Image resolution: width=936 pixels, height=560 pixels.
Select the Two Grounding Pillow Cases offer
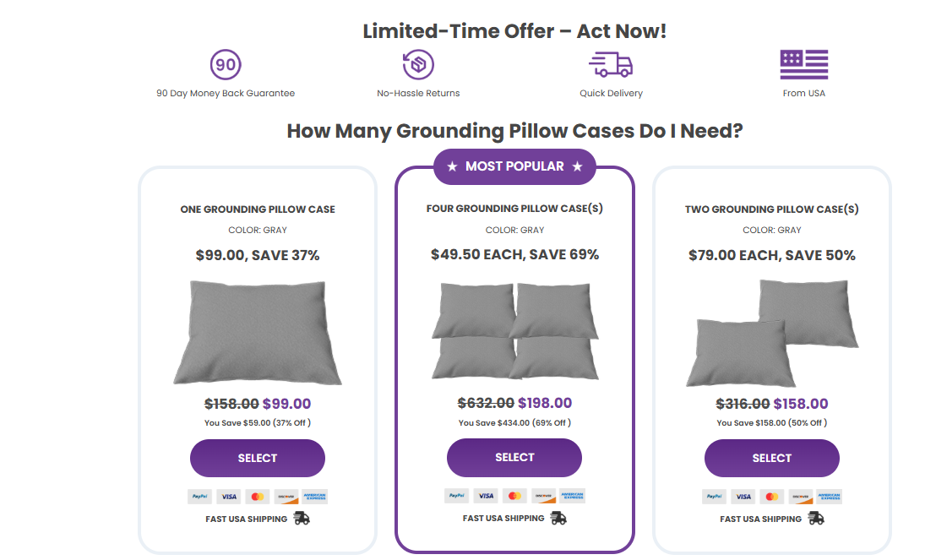(772, 458)
